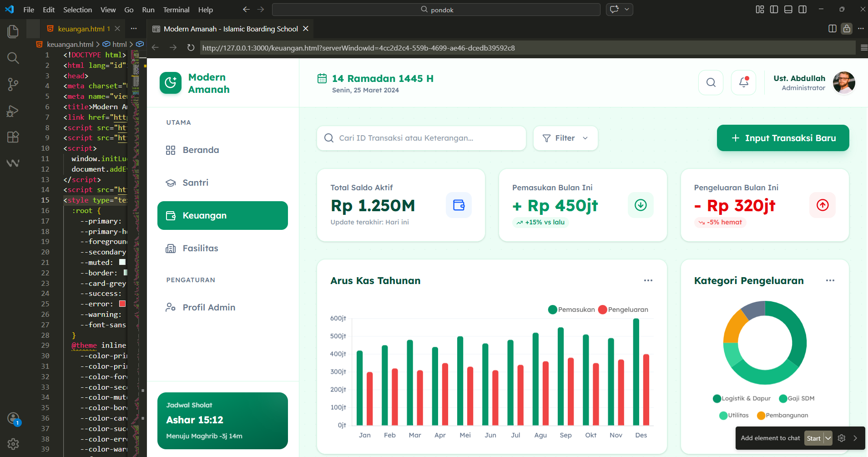Image resolution: width=868 pixels, height=457 pixels.
Task: Open the Filter dropdown
Action: 565,138
